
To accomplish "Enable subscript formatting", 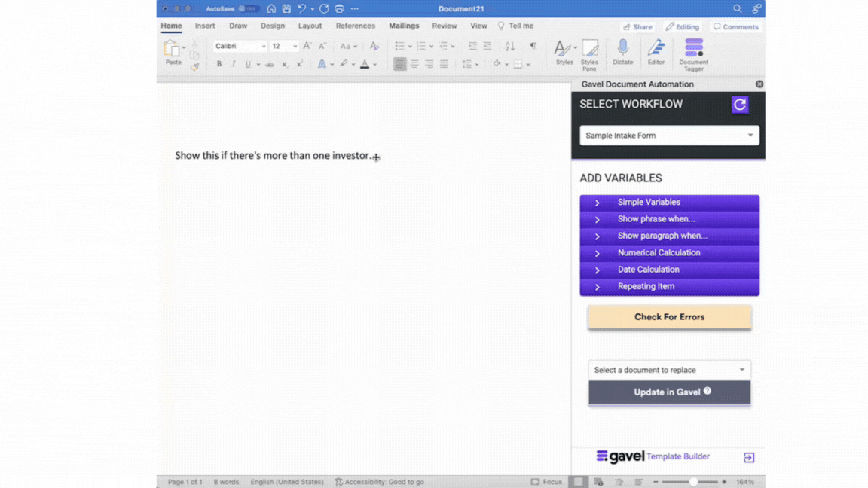I will (284, 63).
